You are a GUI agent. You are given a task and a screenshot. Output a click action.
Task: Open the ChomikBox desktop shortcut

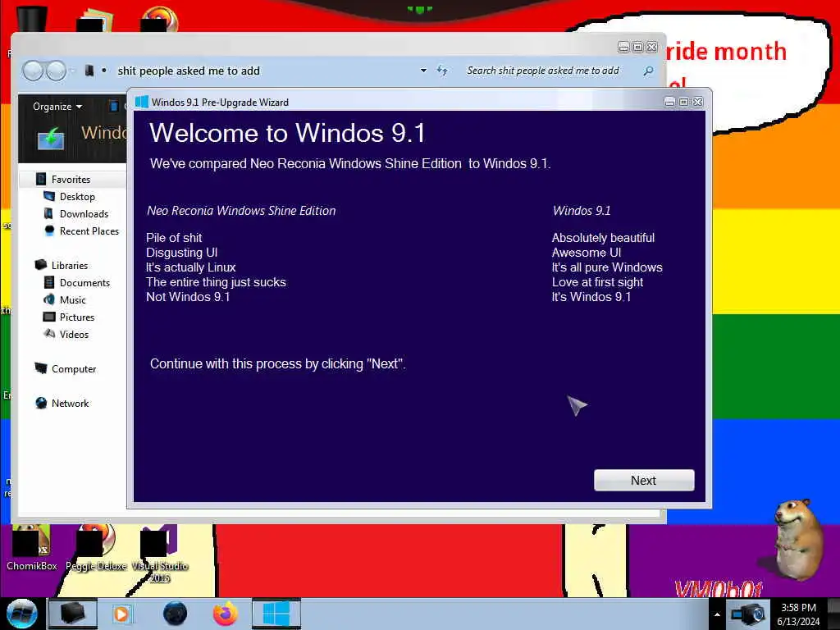point(31,547)
